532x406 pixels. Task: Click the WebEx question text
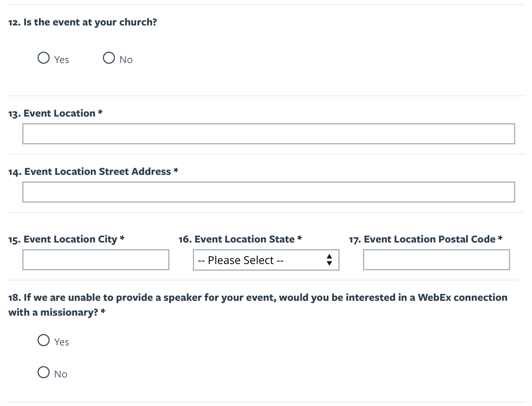pos(257,297)
